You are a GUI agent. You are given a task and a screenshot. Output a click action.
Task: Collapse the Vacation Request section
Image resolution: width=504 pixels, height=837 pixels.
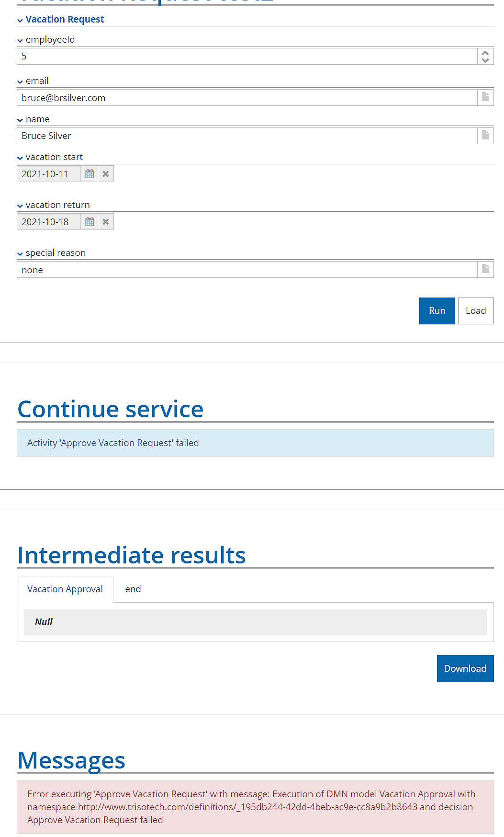click(x=20, y=20)
